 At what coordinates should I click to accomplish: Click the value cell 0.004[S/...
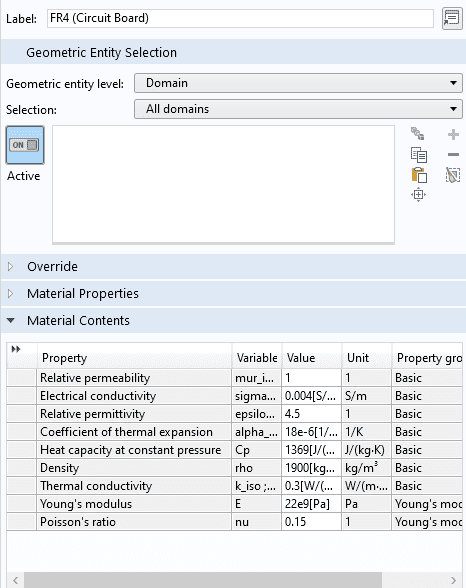click(x=312, y=396)
